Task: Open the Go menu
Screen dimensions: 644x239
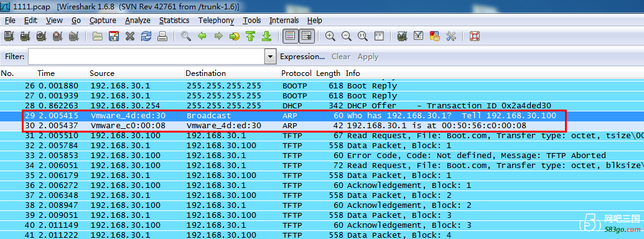Action: 76,20
